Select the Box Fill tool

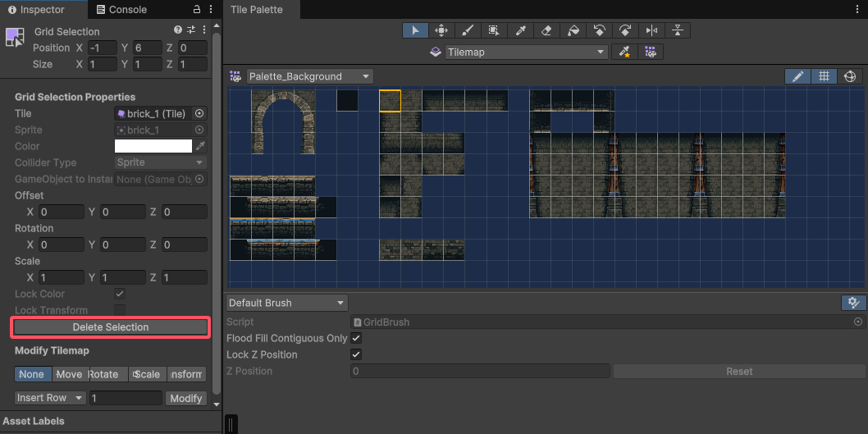coord(494,30)
